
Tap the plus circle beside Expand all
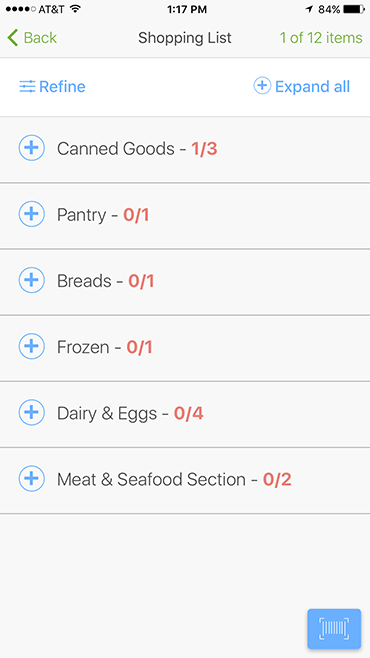click(262, 86)
